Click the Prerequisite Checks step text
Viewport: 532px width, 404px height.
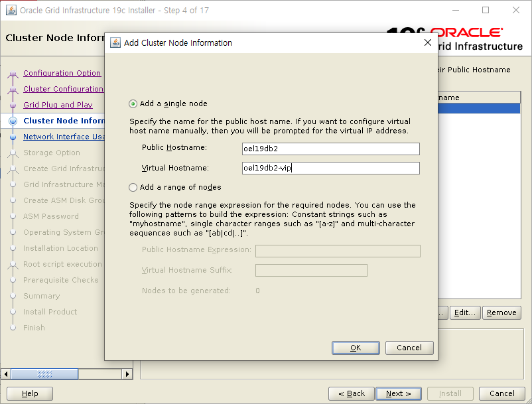(61, 280)
